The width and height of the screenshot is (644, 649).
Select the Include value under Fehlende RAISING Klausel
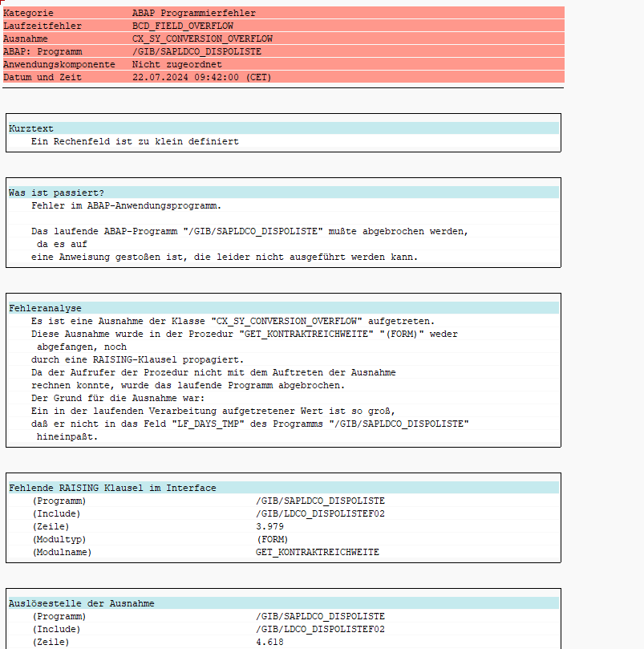coord(320,513)
